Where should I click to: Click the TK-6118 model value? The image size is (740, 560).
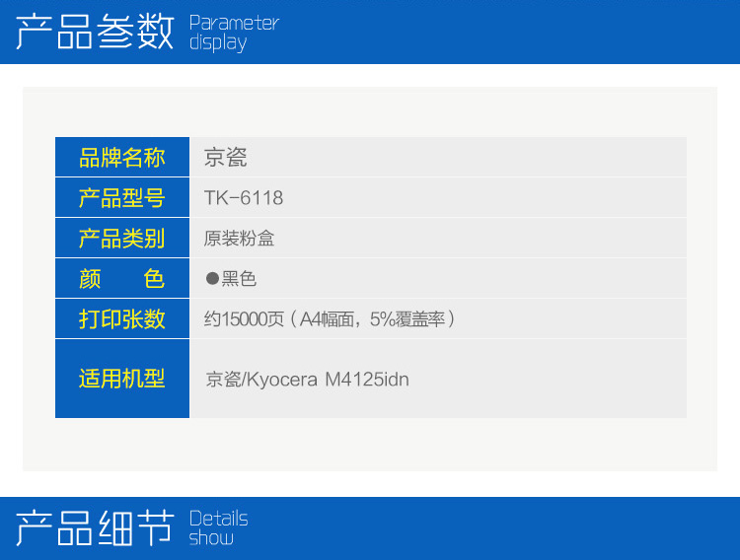tap(244, 197)
